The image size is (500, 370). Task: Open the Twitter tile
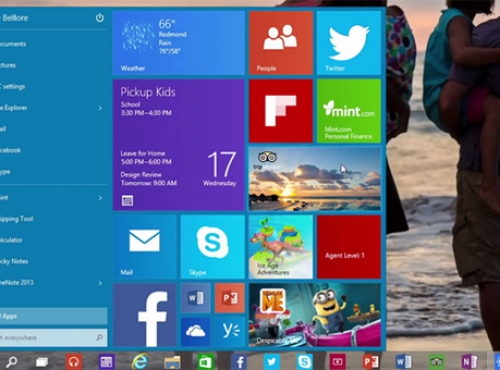coord(349,43)
